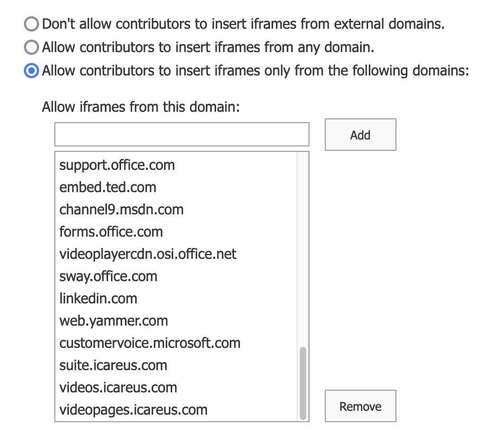Choose "only from the following domains" radio
Screen dimensions: 504x445
tap(32, 71)
